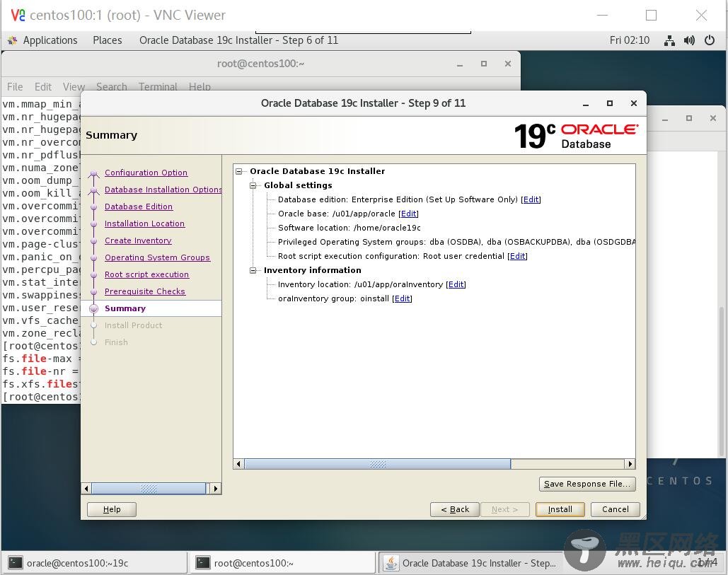
Task: Click left arrow of summary horizontal scrollbar
Action: click(238, 464)
